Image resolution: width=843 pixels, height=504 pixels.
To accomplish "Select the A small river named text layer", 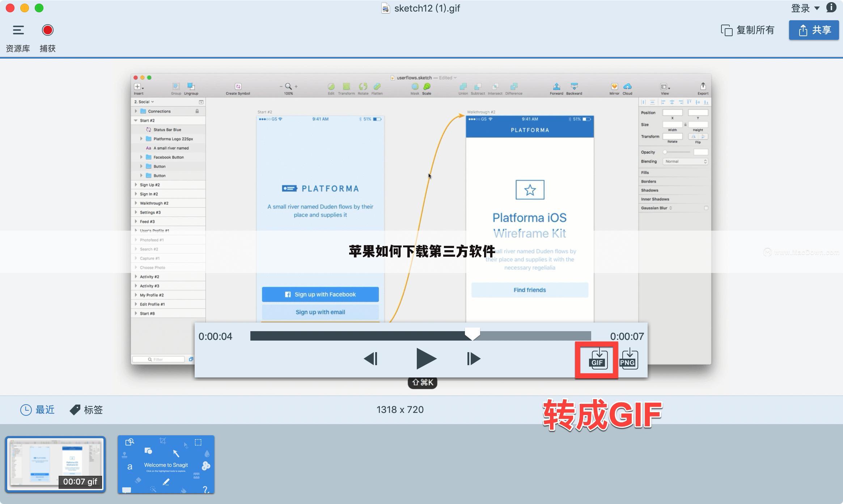I will [168, 148].
